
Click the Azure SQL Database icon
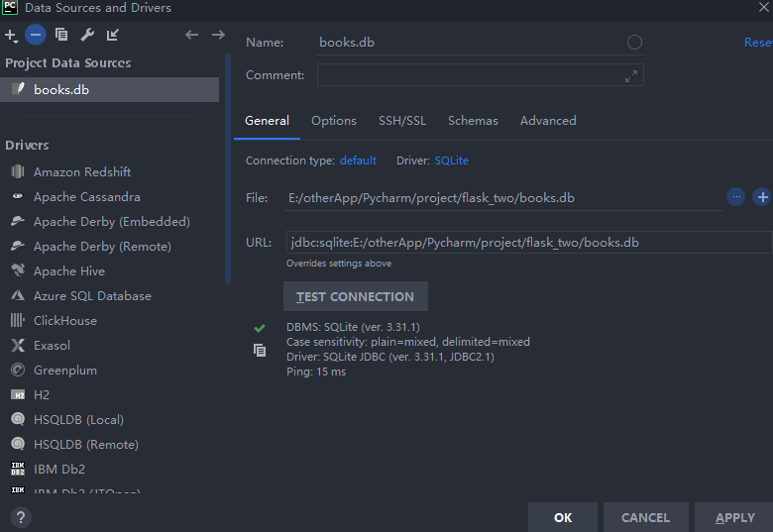click(x=18, y=295)
